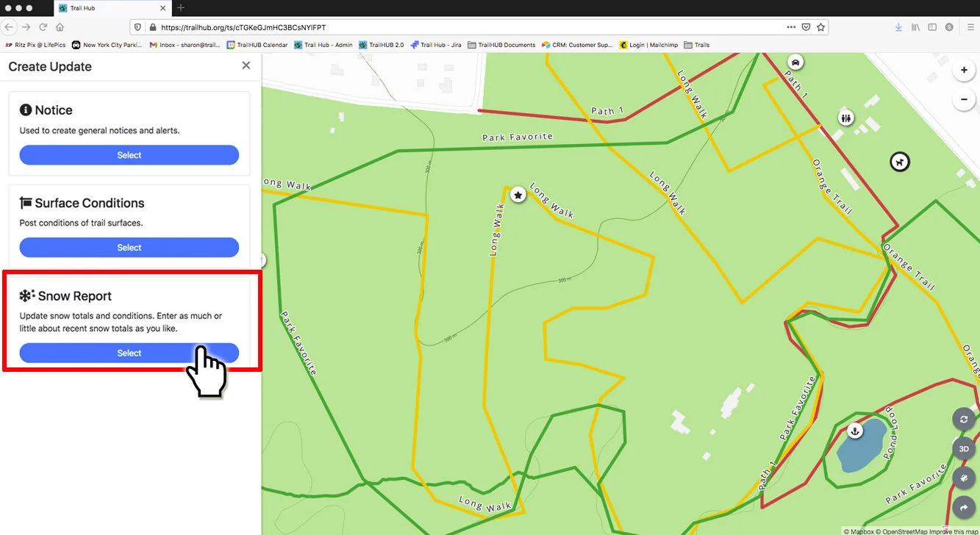This screenshot has height=535, width=980.
Task: Click the star marker on Long Walk
Action: tap(518, 195)
